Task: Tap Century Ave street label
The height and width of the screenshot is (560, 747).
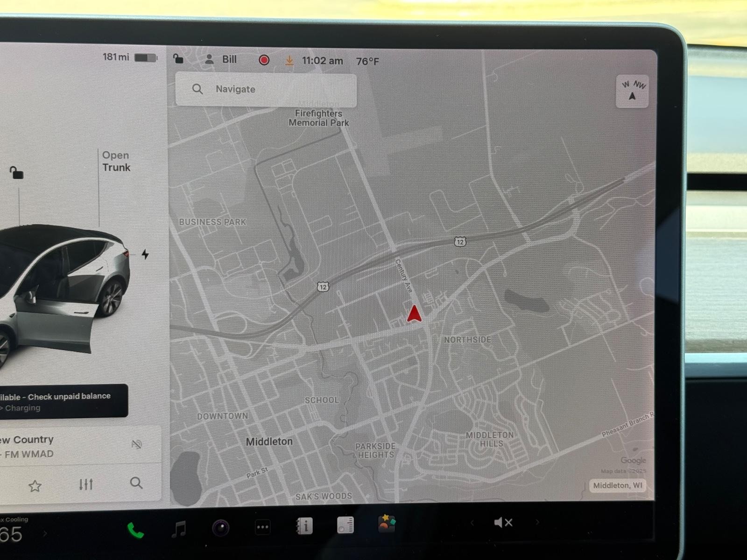Action: point(404,276)
